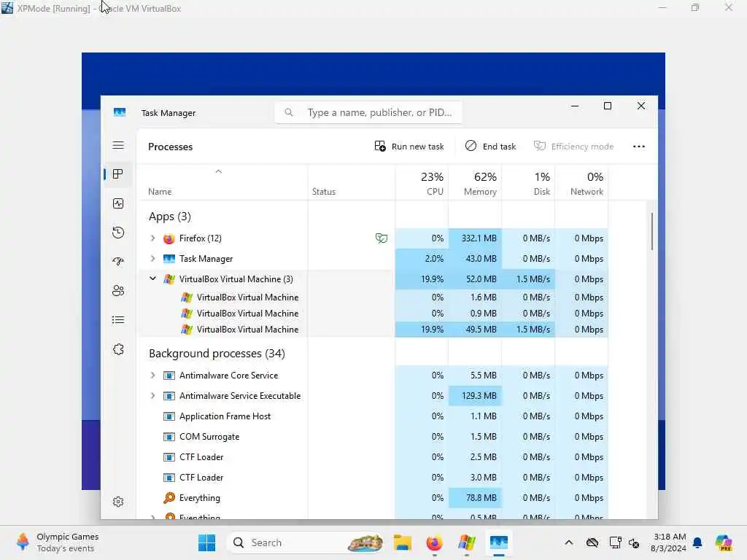This screenshot has width=747, height=560.
Task: Show hidden system tray icons
Action: [x=569, y=542]
